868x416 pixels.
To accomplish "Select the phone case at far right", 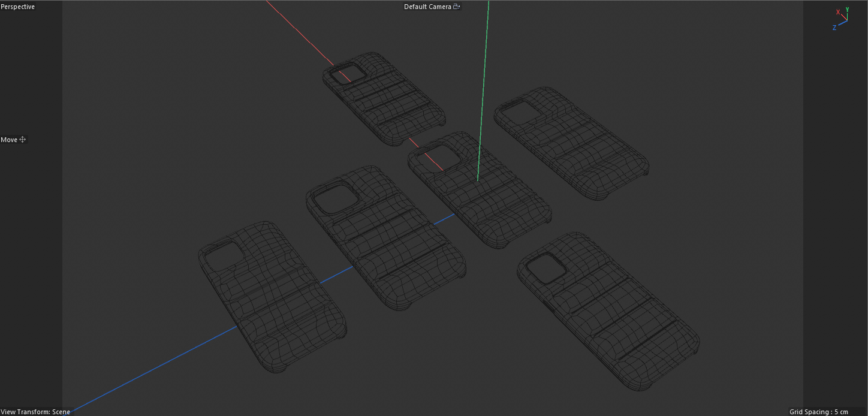I will tap(572, 144).
